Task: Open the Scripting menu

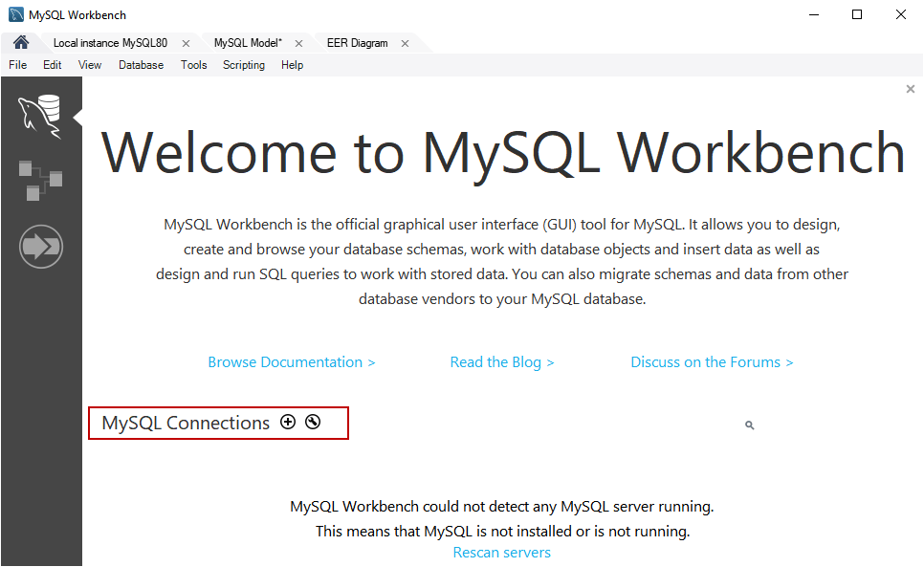Action: pos(244,64)
